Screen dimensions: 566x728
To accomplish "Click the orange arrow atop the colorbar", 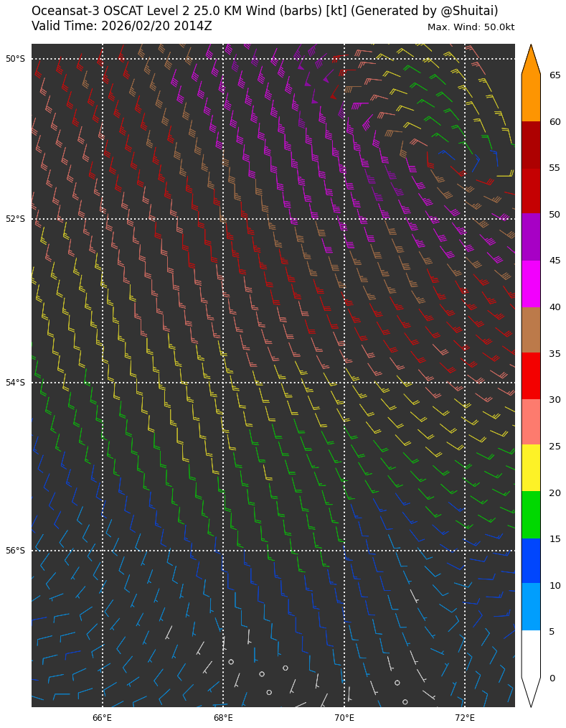I will 531,62.
